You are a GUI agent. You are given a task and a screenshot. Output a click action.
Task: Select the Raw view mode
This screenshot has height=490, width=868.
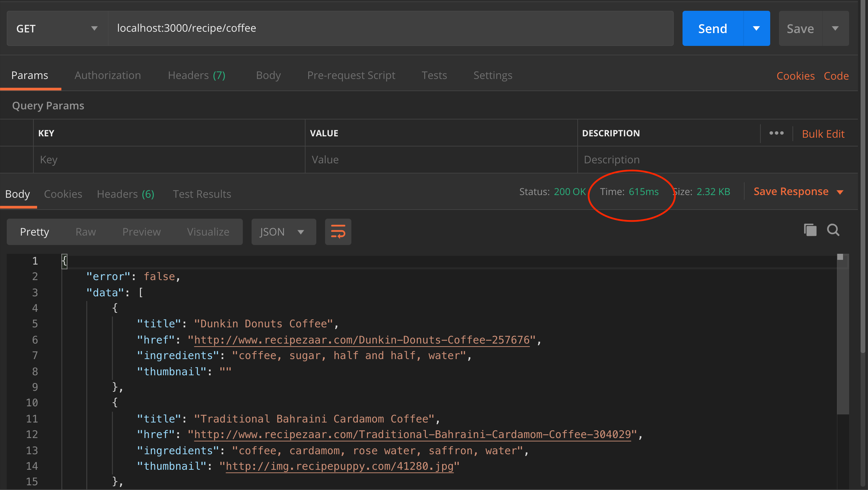[x=86, y=232]
